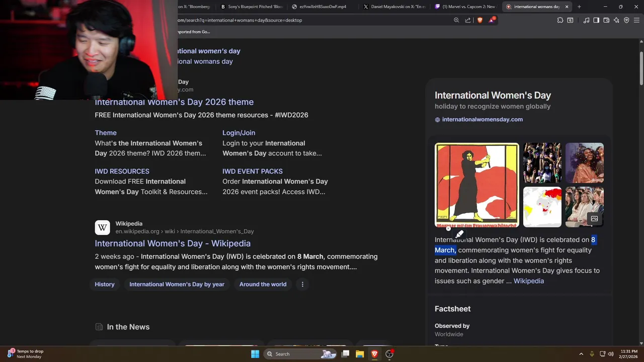This screenshot has height=362, width=644.
Task: Click the share page icon
Action: 468,20
